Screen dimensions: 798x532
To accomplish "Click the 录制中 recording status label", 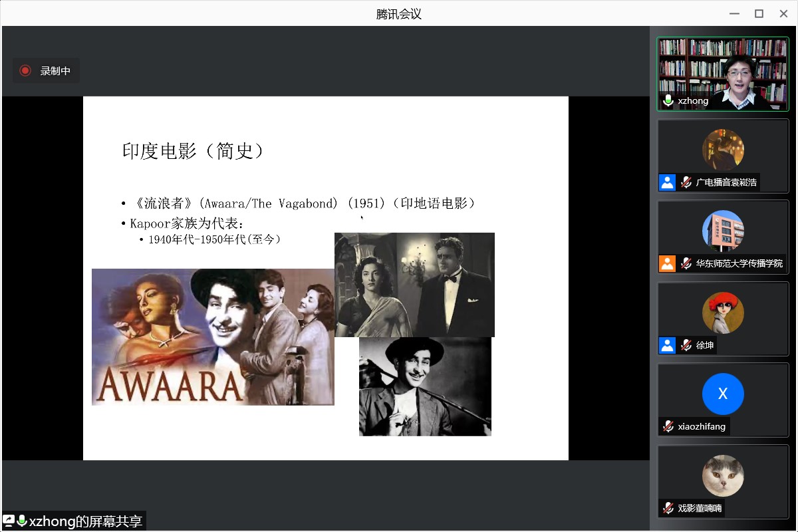I will point(55,70).
